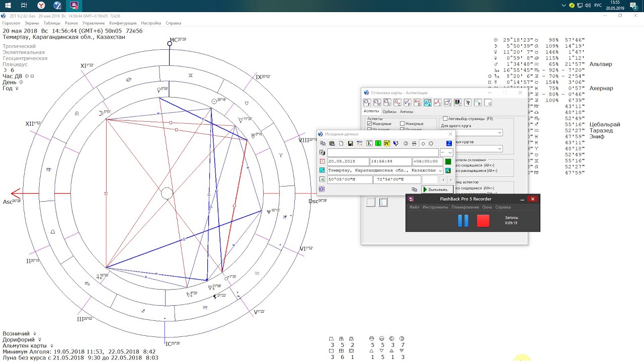Click the calendar icon beside the date field
Viewport: 644px width, 362px height.
pyautogui.click(x=322, y=161)
